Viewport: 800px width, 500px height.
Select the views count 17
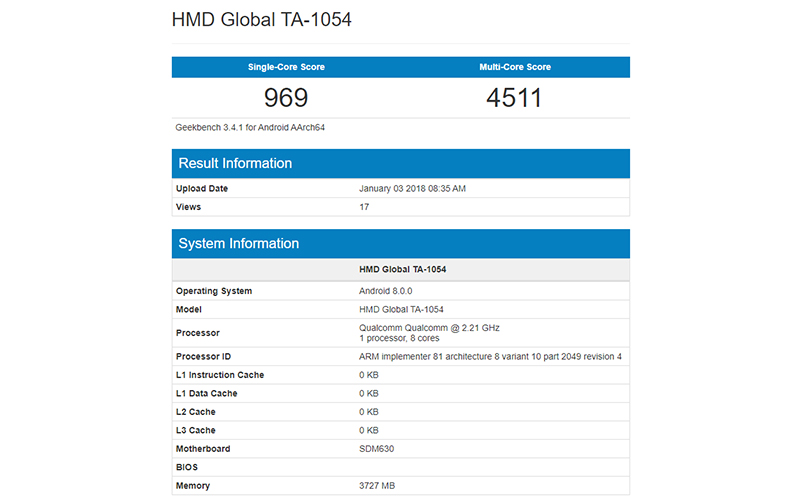click(364, 207)
